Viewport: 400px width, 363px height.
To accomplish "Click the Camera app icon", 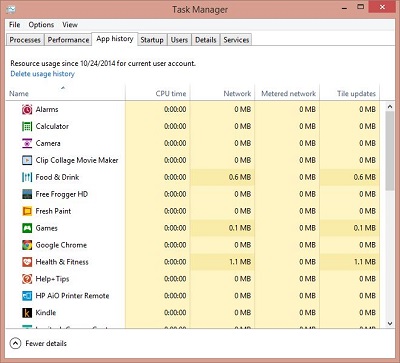I will point(27,143).
